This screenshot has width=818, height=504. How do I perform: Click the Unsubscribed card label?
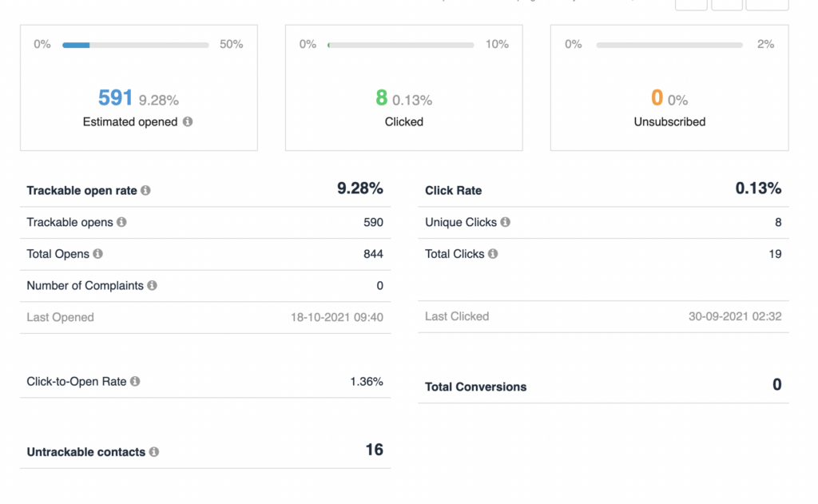click(669, 122)
